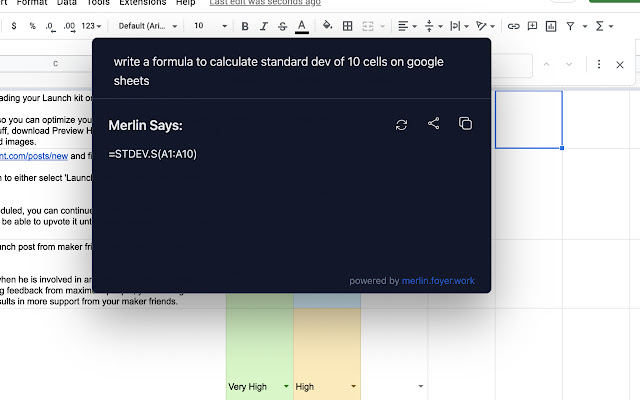Toggle italic formatting

coord(263,26)
